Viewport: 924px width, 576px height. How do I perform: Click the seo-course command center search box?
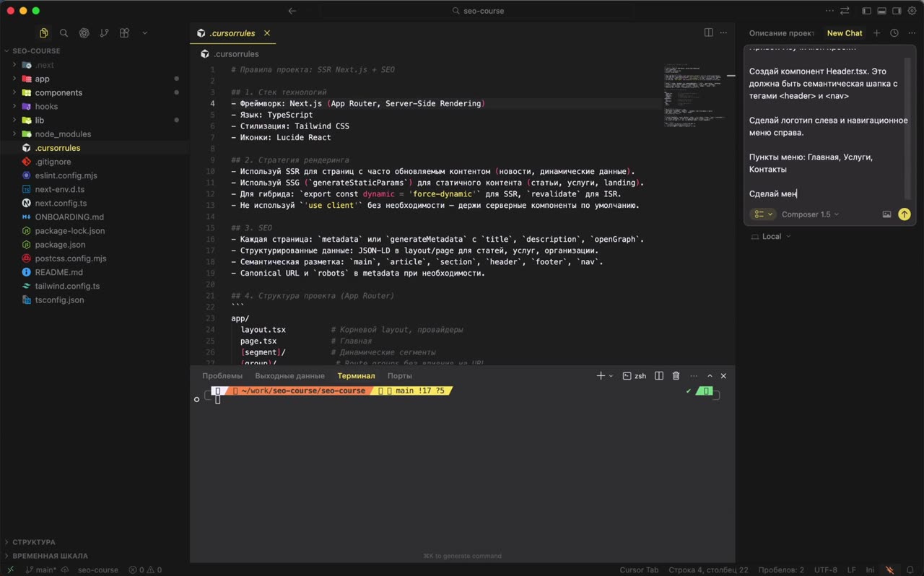tap(478, 11)
